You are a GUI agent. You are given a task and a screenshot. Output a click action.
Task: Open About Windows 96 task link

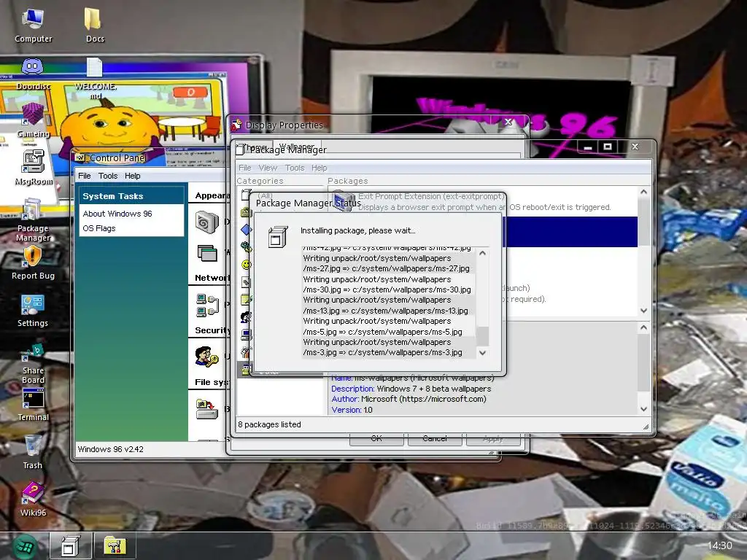pos(117,214)
